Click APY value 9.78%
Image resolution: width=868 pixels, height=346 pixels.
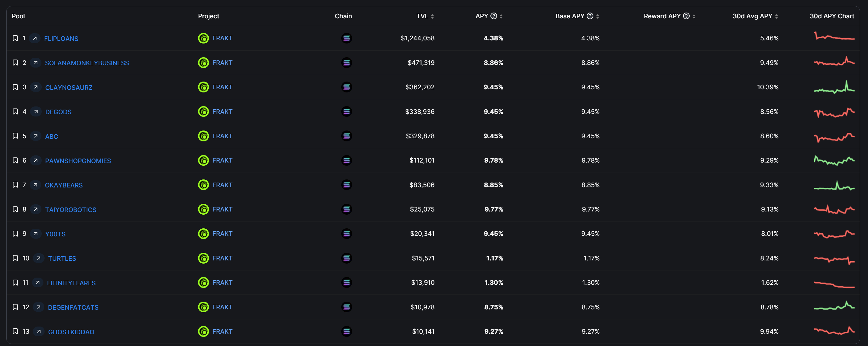[x=494, y=160]
